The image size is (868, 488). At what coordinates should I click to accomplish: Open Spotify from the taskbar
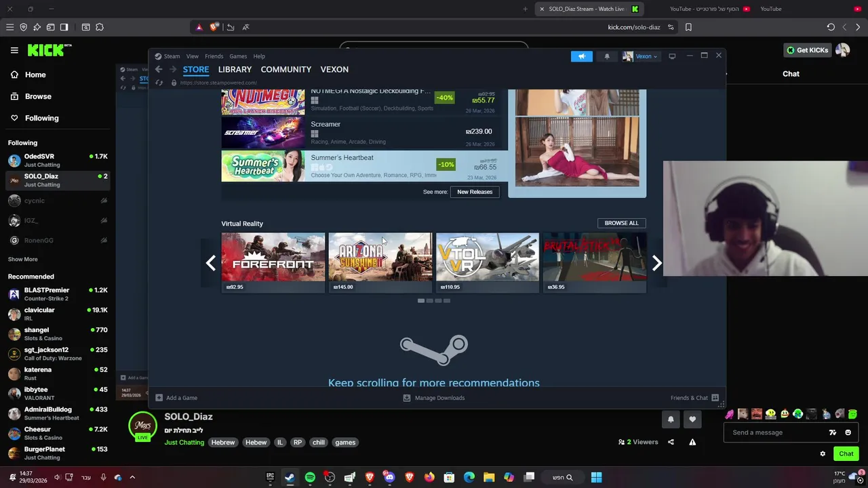click(310, 477)
